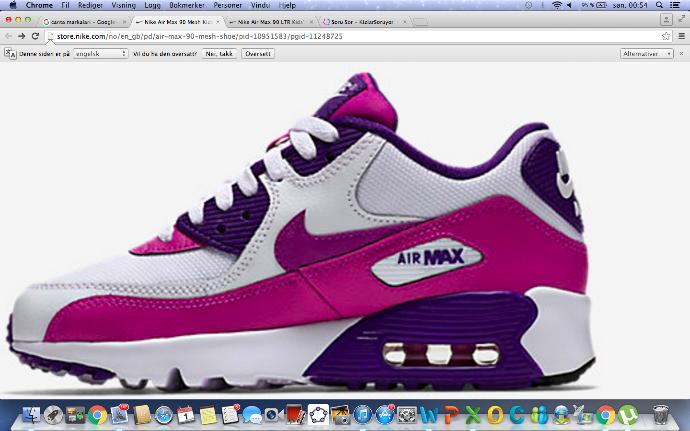Open the Logg menu
This screenshot has height=431, width=690.
[x=153, y=5]
